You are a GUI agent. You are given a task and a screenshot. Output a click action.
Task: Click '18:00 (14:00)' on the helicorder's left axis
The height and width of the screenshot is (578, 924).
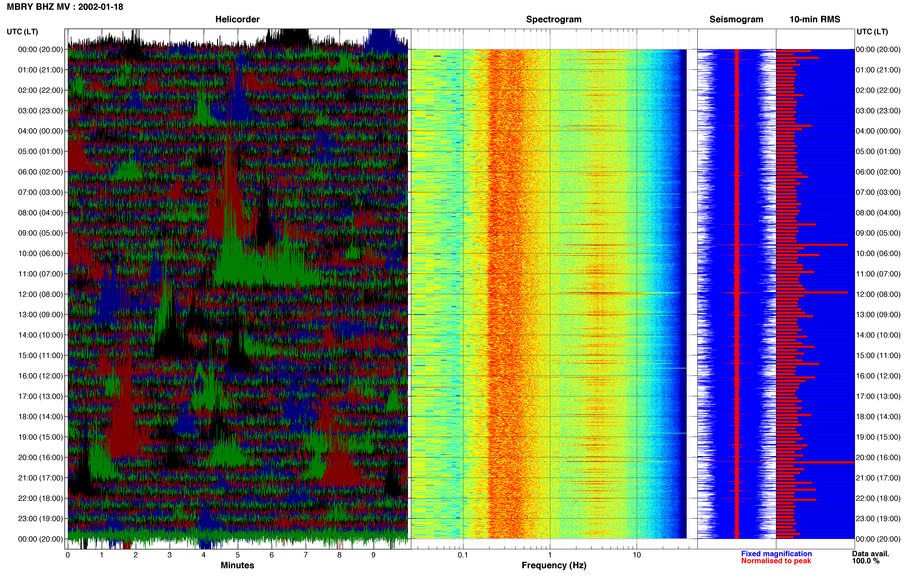click(x=41, y=417)
